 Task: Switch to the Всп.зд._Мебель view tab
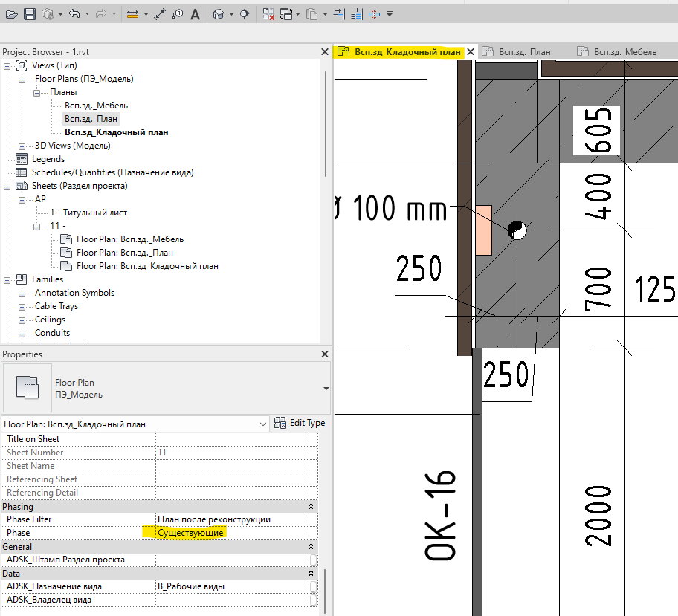pos(624,52)
